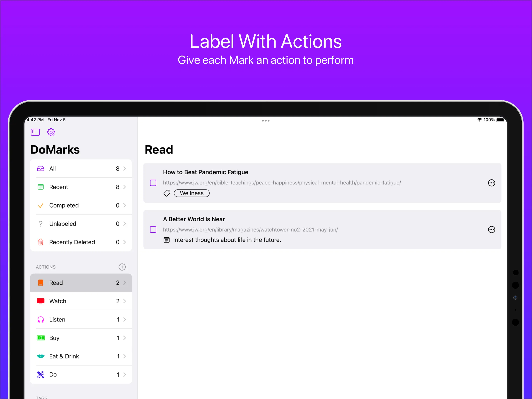Toggle the sidebar panel icon
The image size is (532, 399).
[35, 132]
